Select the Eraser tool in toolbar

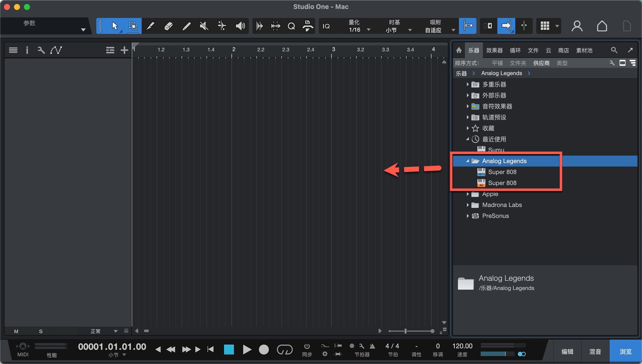pyautogui.click(x=169, y=26)
